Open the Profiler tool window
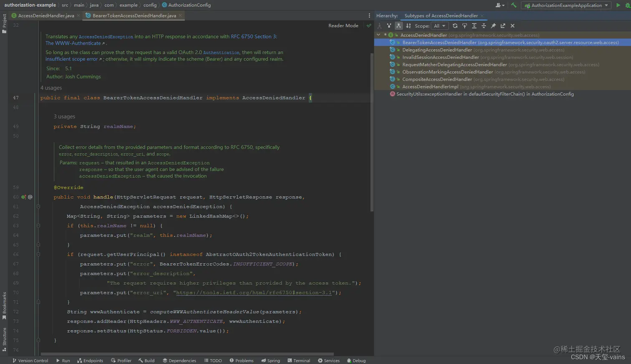631x364 pixels. click(x=121, y=361)
